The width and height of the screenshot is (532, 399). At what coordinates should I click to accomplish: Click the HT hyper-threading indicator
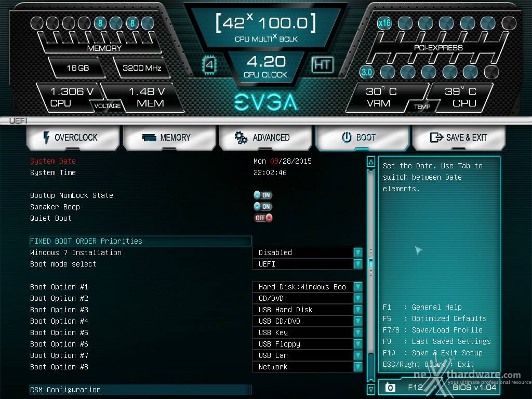point(322,64)
